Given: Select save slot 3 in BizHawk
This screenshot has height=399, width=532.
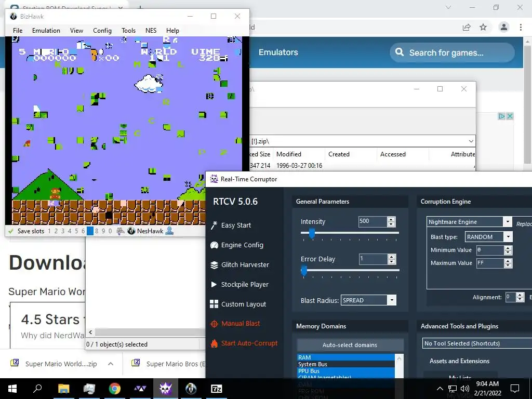Looking at the screenshot, I should (x=63, y=231).
